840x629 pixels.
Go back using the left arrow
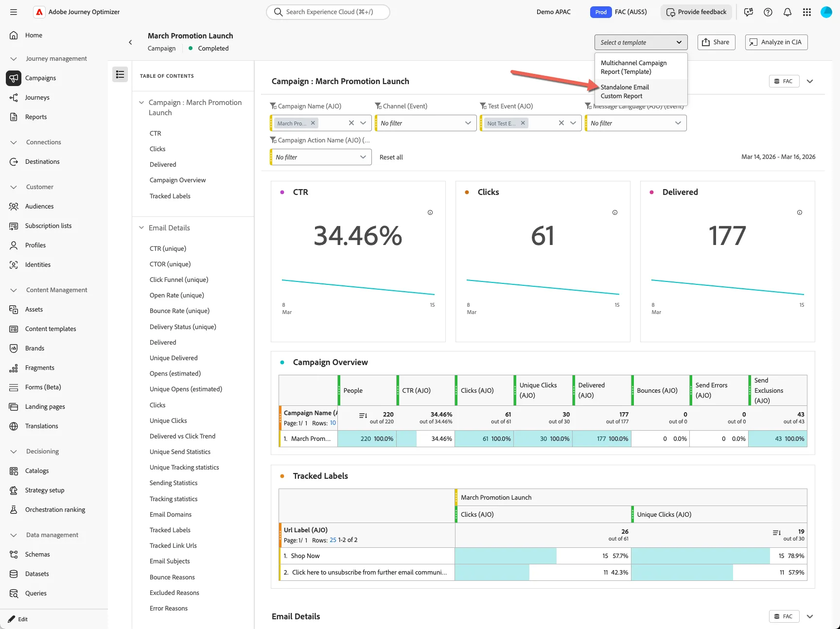coord(130,42)
